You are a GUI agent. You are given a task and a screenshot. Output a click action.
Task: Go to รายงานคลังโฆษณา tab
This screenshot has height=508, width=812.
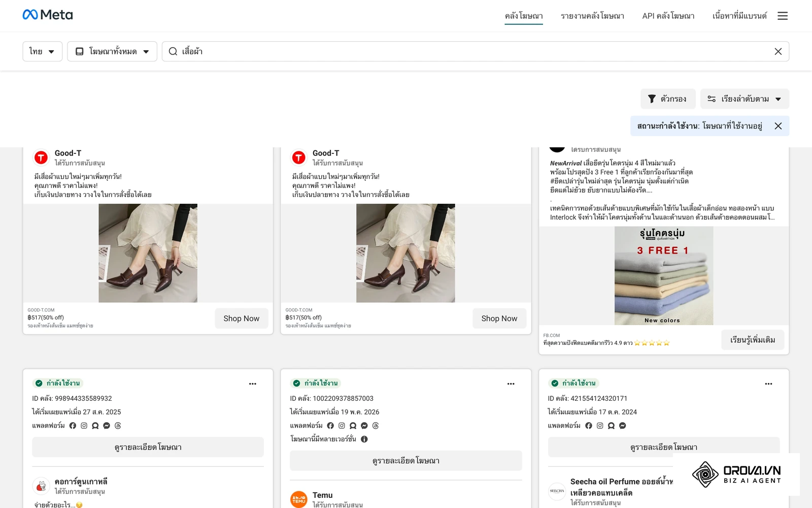click(592, 16)
